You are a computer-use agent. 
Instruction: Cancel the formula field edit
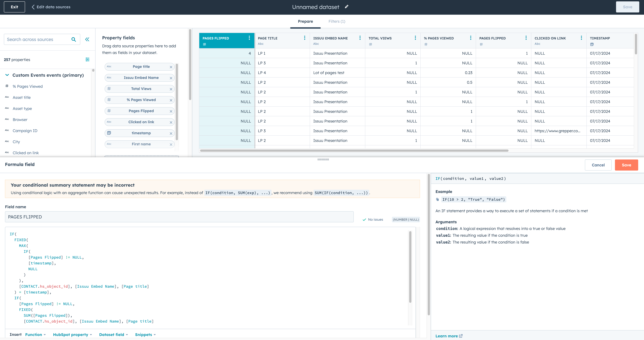598,165
